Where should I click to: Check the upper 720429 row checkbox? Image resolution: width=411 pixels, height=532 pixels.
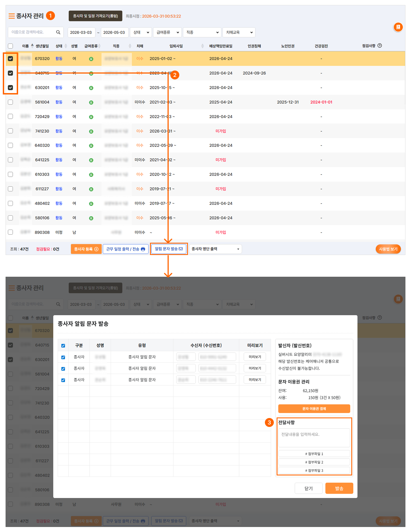pos(10,116)
